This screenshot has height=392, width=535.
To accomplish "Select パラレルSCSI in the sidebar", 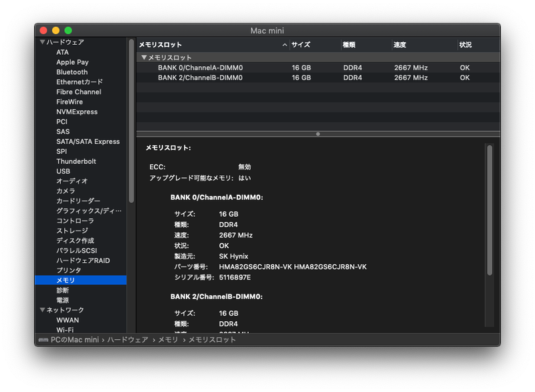I will pyautogui.click(x=77, y=250).
